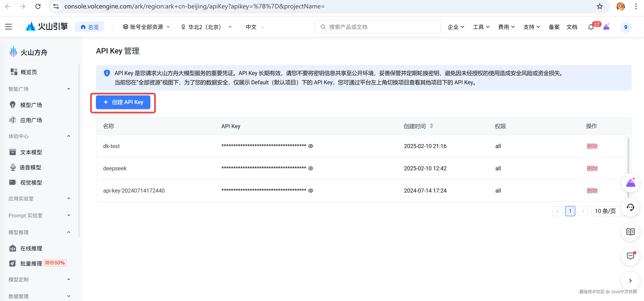Screen dimensions: 644x301
Task: Open the 10 条/页 page size selector
Action: click(x=605, y=211)
